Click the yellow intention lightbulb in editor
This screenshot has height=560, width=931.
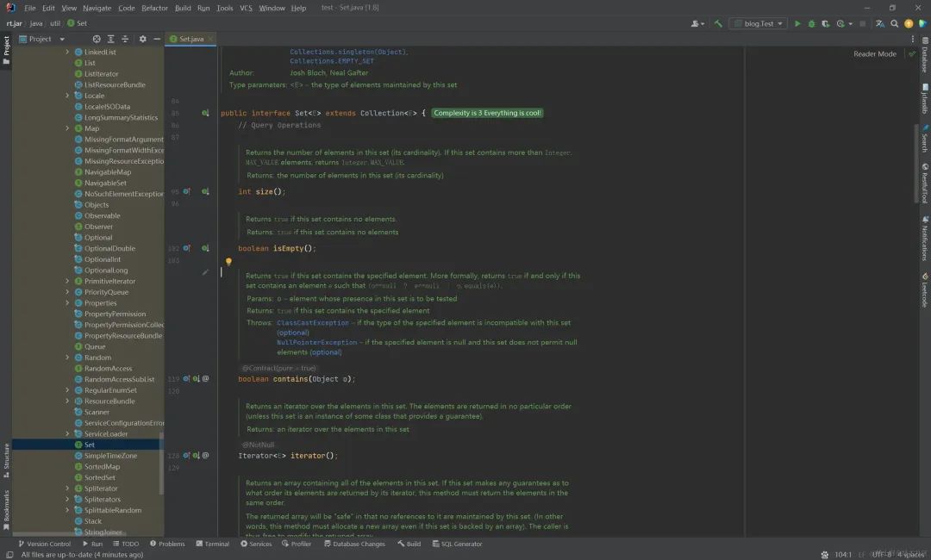click(x=228, y=261)
